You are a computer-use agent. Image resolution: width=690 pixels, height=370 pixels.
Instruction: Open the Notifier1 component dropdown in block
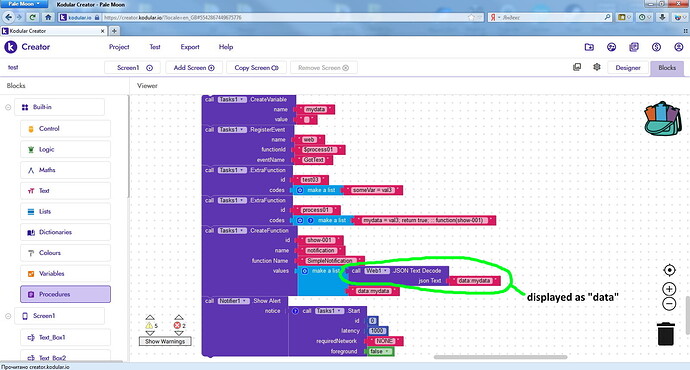[x=233, y=301]
